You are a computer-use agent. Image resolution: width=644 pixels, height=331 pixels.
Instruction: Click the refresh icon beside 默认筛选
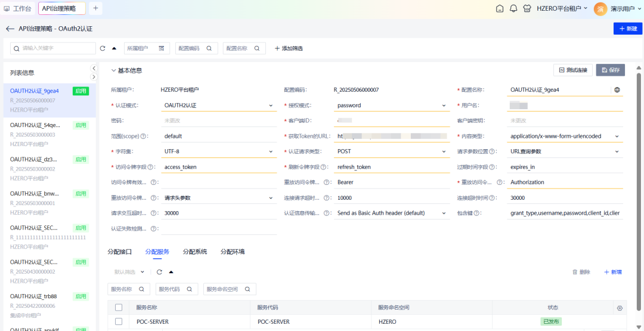(159, 272)
